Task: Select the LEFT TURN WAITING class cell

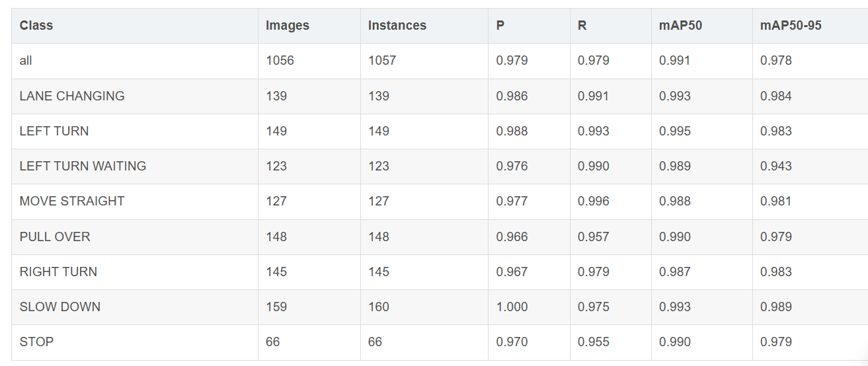Action: (x=83, y=166)
